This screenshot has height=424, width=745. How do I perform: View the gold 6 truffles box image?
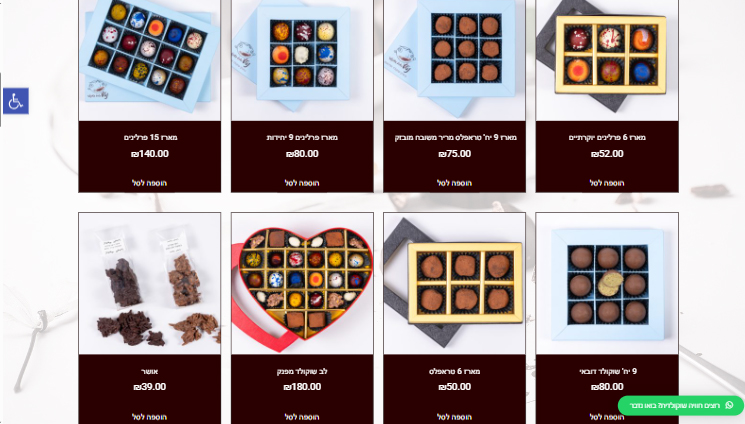click(454, 283)
